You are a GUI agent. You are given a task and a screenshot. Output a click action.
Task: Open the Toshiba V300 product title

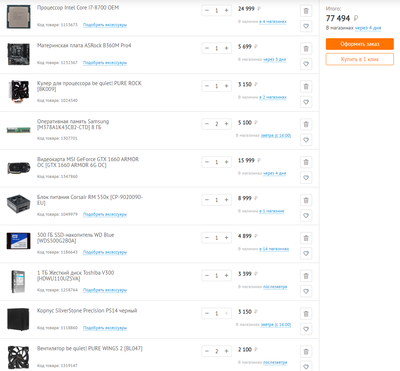coord(75,276)
